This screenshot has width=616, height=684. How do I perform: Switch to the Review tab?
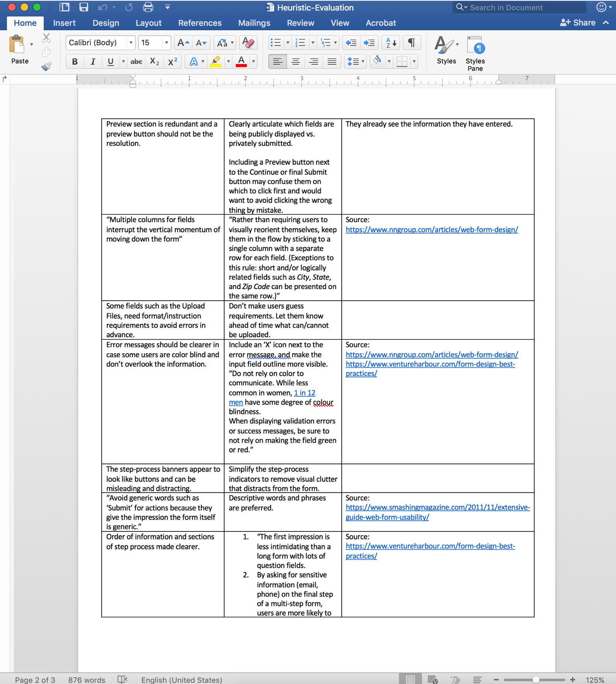tap(300, 23)
